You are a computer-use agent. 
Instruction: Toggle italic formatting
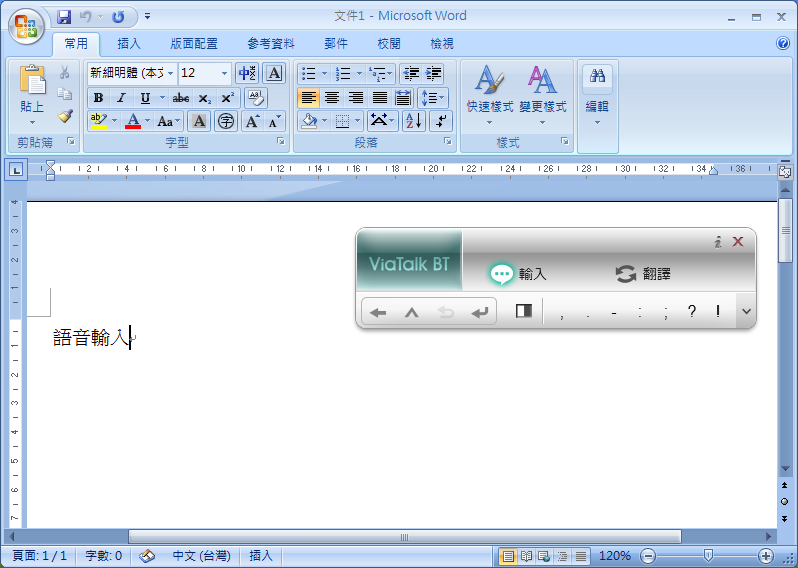[x=121, y=97]
